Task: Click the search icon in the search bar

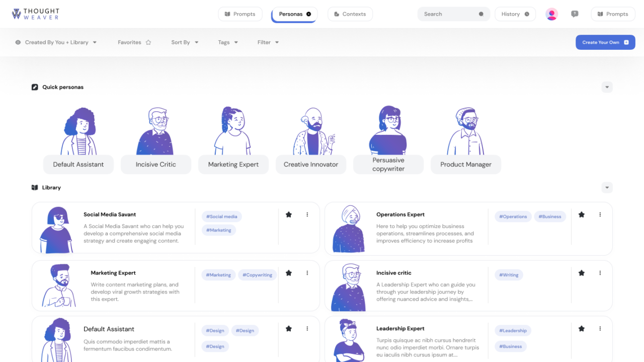Action: point(481,14)
